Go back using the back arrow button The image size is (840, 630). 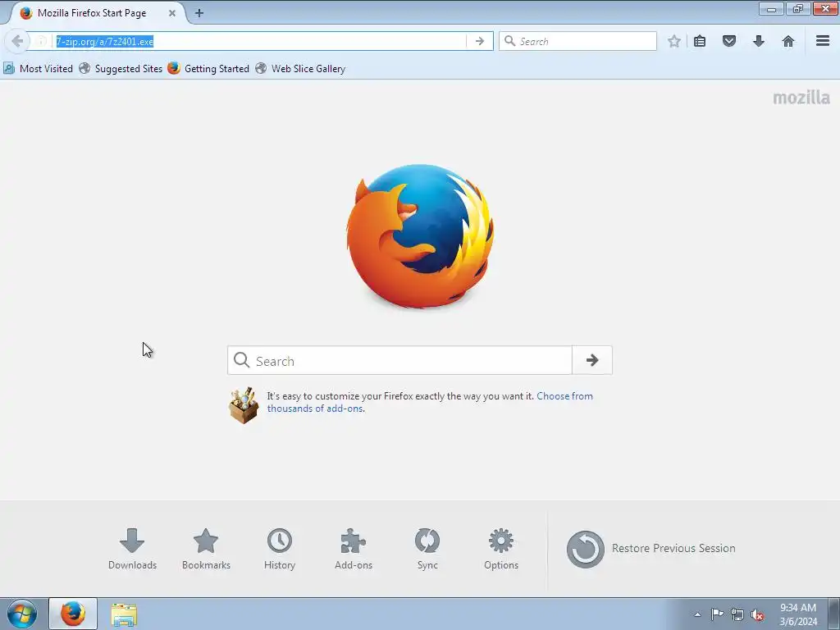pos(16,41)
